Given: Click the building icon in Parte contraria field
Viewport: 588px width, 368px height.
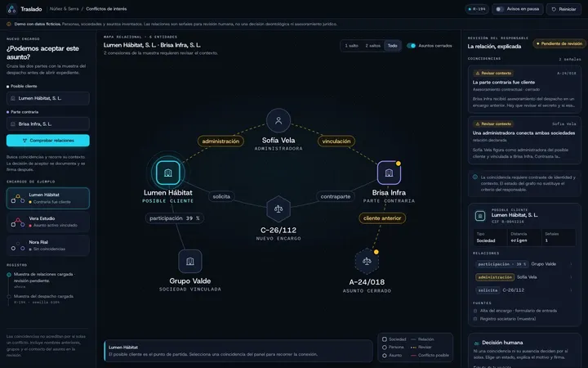Looking at the screenshot, I should [x=13, y=124].
